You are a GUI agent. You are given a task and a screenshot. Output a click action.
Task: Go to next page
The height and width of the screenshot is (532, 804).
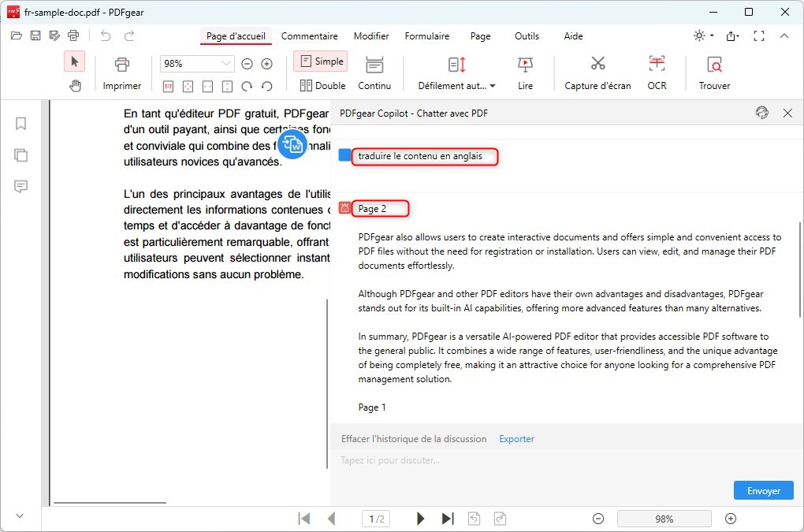[x=420, y=519]
